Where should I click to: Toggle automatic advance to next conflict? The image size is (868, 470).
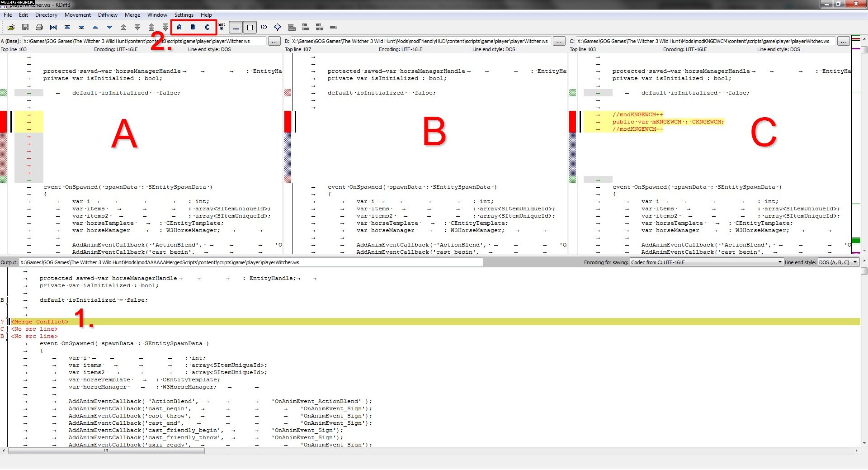pyautogui.click(x=222, y=27)
